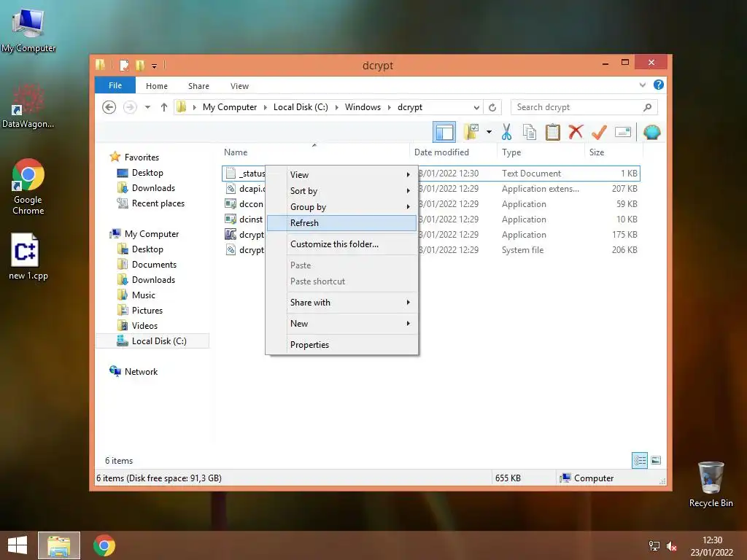Click the File Explorer taskbar icon

(x=59, y=545)
